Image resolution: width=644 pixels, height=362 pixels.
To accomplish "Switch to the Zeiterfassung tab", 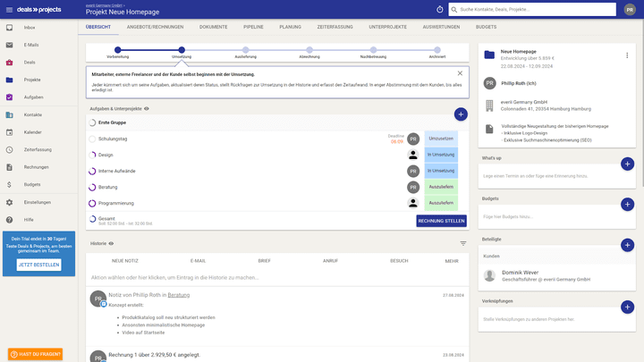I will [335, 27].
